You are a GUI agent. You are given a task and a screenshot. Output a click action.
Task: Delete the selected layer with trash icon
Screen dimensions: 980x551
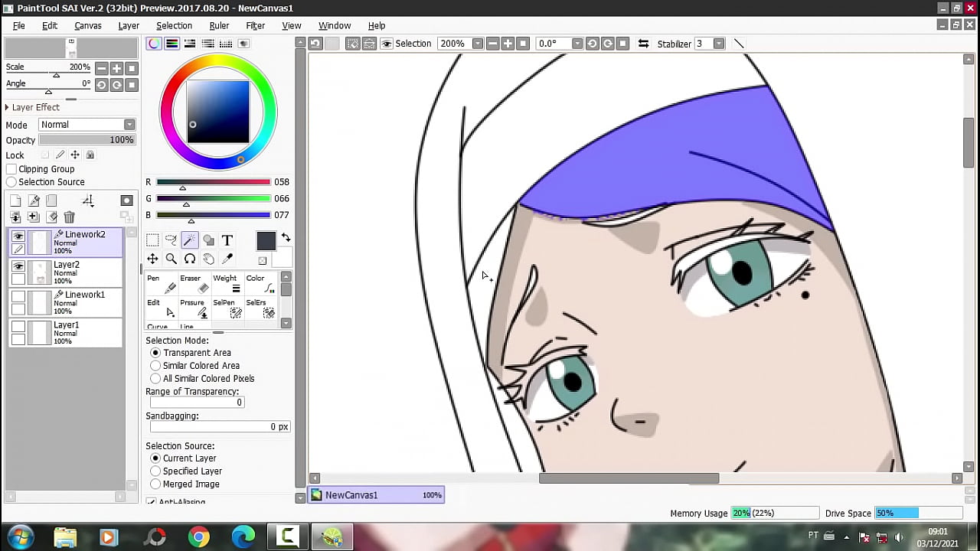point(69,217)
